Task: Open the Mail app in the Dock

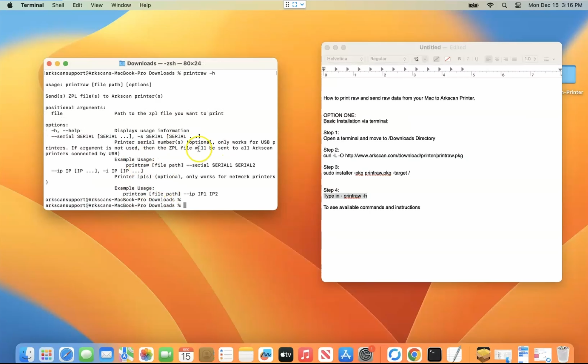Action: (x=106, y=354)
